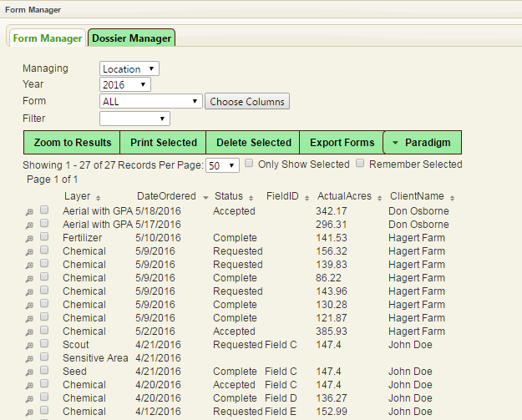Click the Scout layer text
The height and width of the screenshot is (420, 522).
click(76, 345)
